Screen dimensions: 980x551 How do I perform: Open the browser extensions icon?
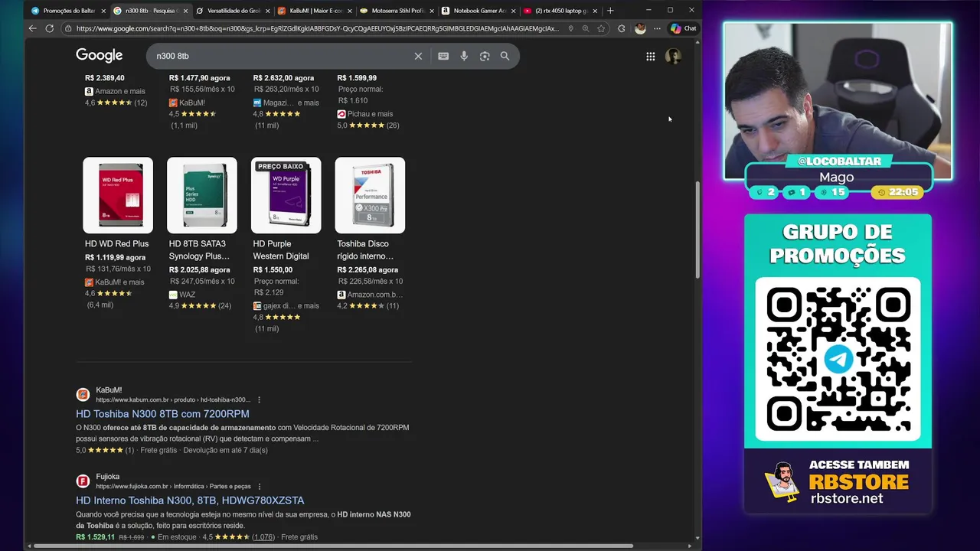(x=621, y=28)
